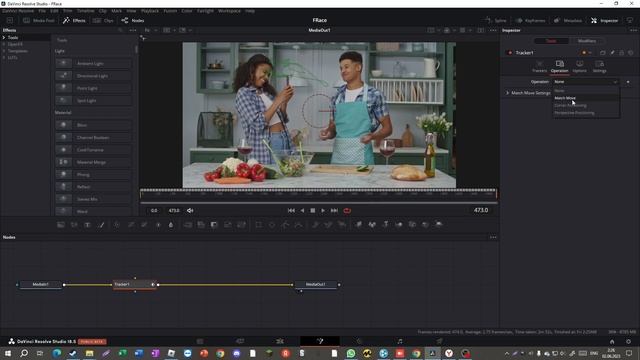The height and width of the screenshot is (360, 640).
Task: Toggle the Clips panel button
Action: coord(104,20)
